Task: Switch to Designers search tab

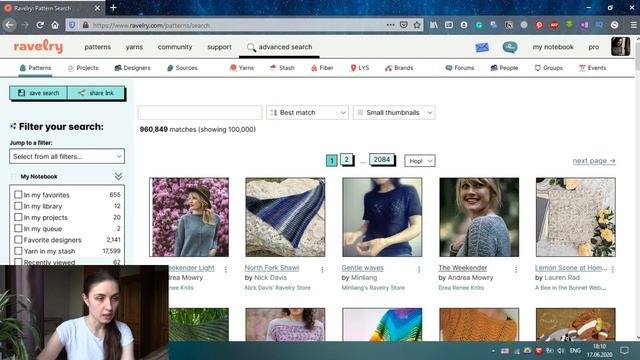Action: [x=132, y=68]
